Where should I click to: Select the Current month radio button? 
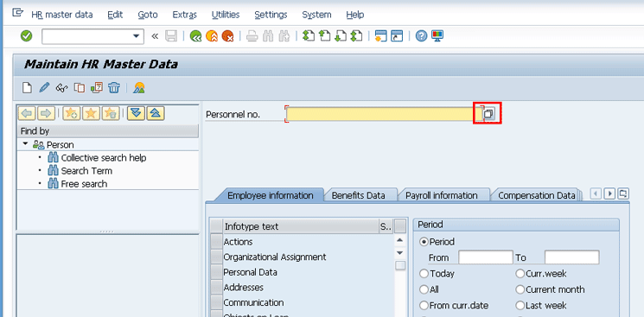(x=520, y=289)
